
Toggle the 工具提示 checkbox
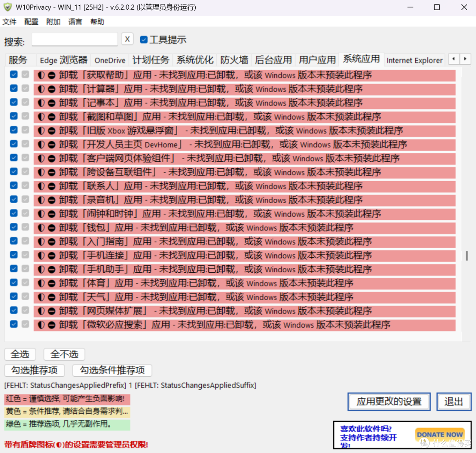point(144,40)
